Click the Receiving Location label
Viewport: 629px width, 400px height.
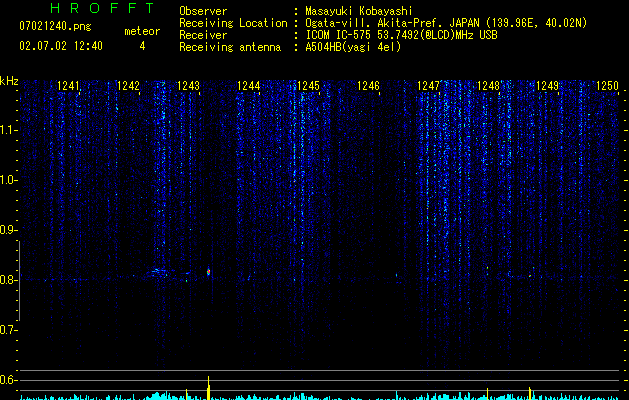coord(233,23)
